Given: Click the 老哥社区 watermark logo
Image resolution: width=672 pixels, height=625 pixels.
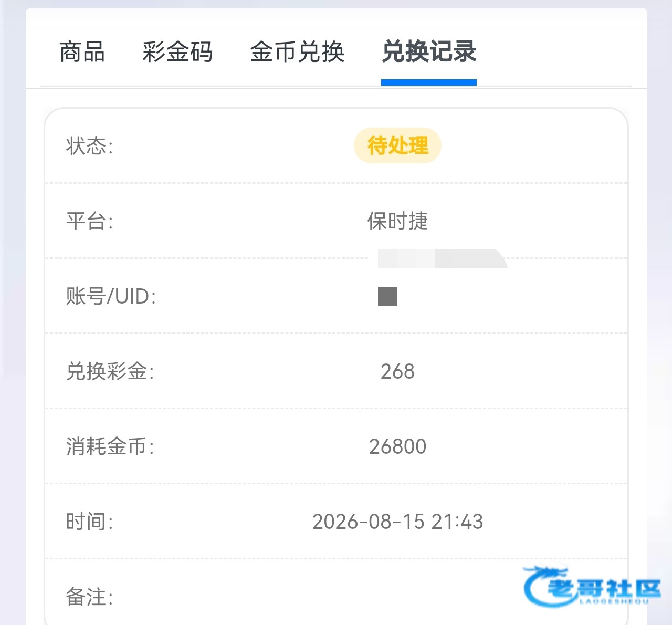Looking at the screenshot, I should [592, 586].
